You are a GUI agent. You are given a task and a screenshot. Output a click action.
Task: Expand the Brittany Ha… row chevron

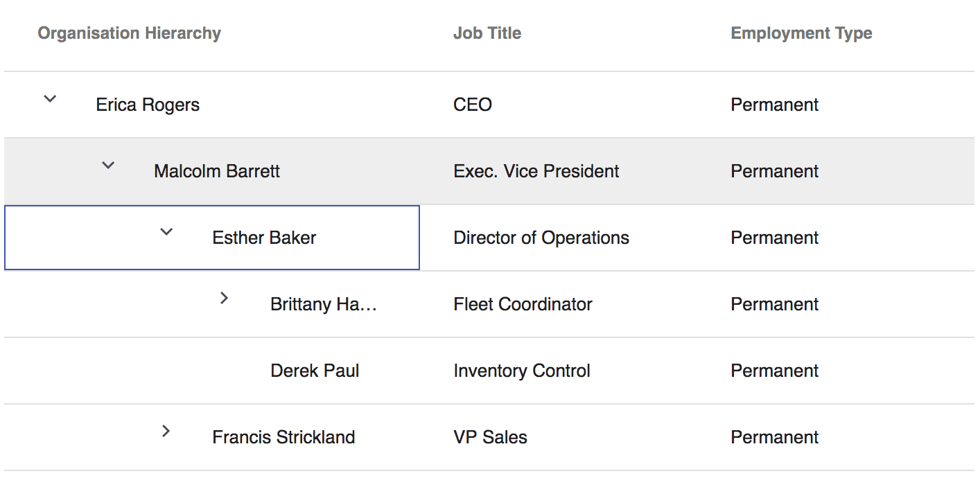[x=224, y=298]
